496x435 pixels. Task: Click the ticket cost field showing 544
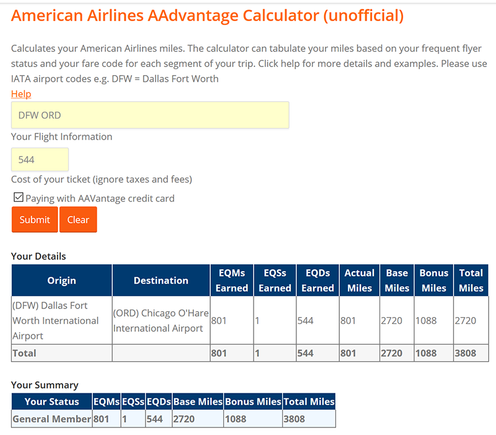(x=40, y=159)
